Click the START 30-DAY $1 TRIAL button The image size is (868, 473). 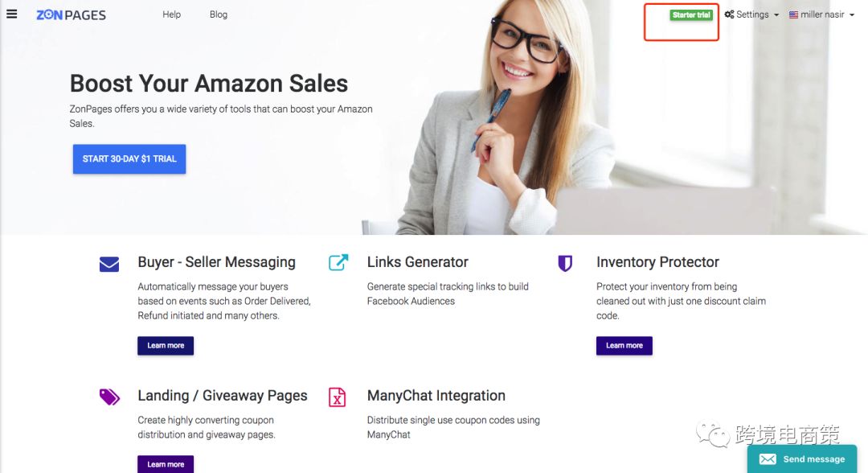point(129,159)
